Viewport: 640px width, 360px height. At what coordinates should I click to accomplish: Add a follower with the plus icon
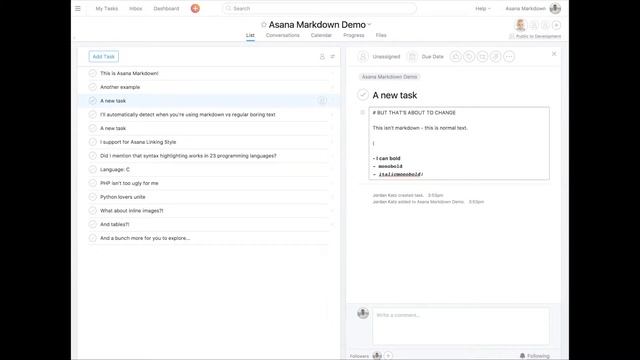388,356
